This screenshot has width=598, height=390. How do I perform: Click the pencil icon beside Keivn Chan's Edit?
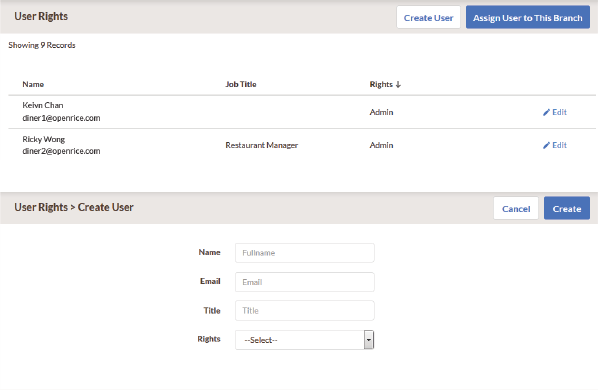pyautogui.click(x=546, y=112)
